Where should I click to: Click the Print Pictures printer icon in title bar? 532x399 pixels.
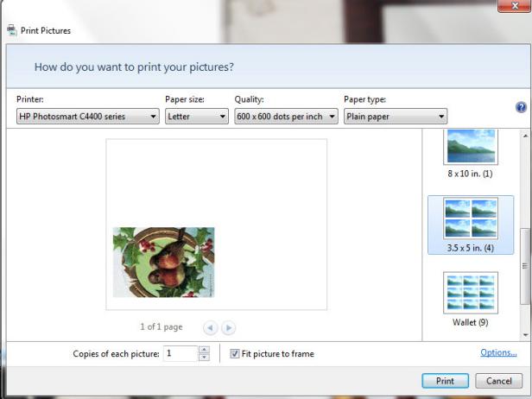12,30
